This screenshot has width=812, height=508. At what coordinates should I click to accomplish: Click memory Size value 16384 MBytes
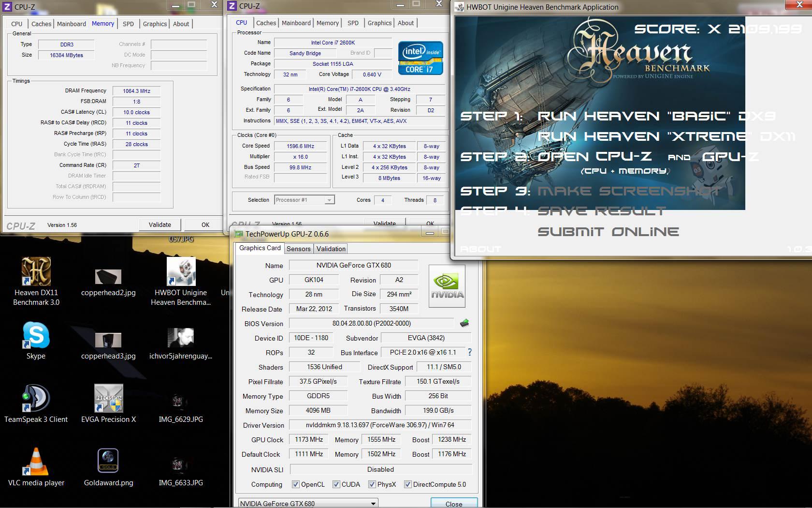pos(66,55)
